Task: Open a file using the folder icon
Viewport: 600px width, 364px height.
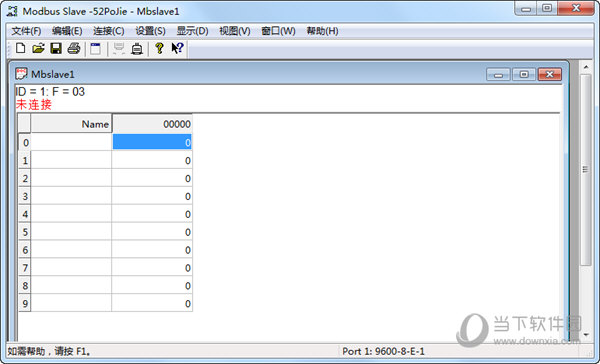Action: pos(38,49)
